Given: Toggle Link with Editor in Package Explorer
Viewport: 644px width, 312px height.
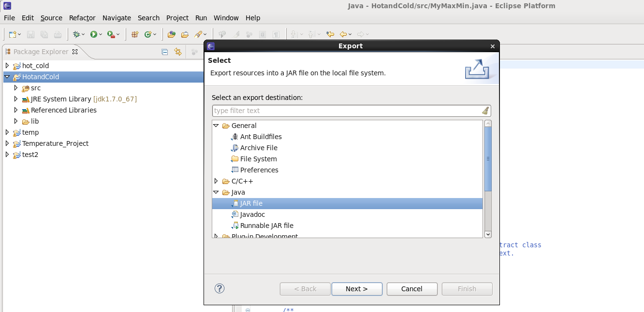Looking at the screenshot, I should [x=178, y=52].
